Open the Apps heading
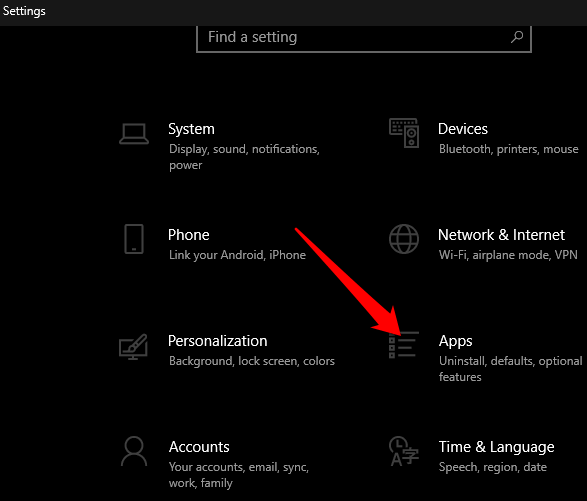Image resolution: width=587 pixels, height=501 pixels. click(456, 341)
